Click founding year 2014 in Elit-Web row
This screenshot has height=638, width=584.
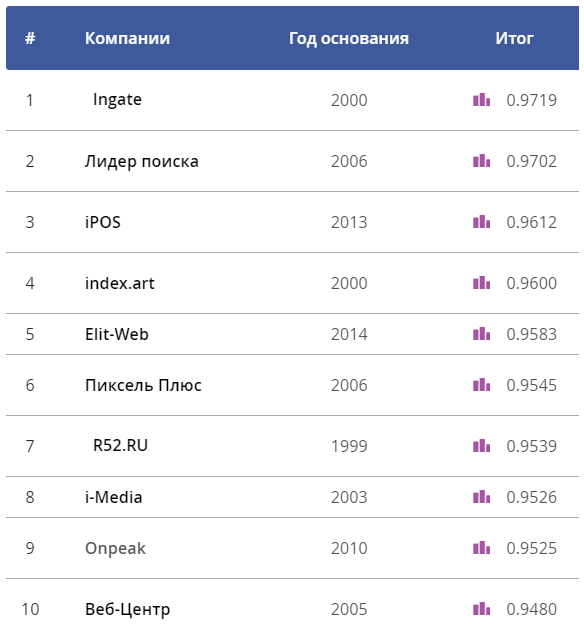[349, 334]
